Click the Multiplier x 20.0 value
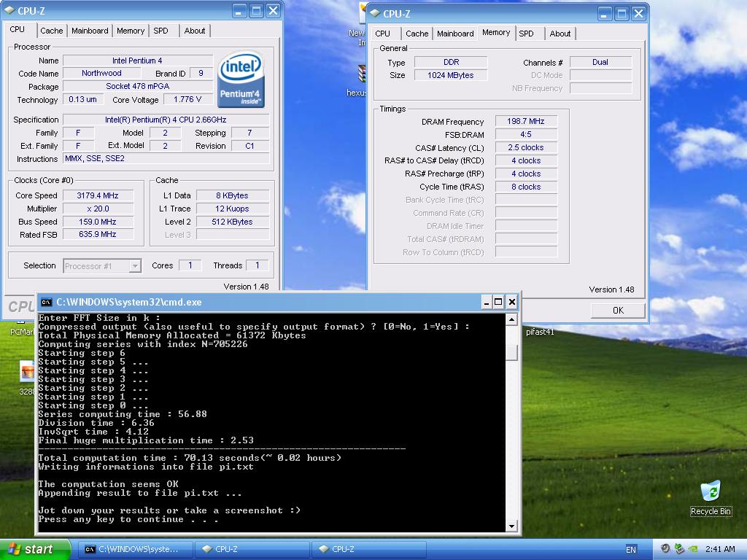Screen dimensions: 747x560 (x=98, y=209)
